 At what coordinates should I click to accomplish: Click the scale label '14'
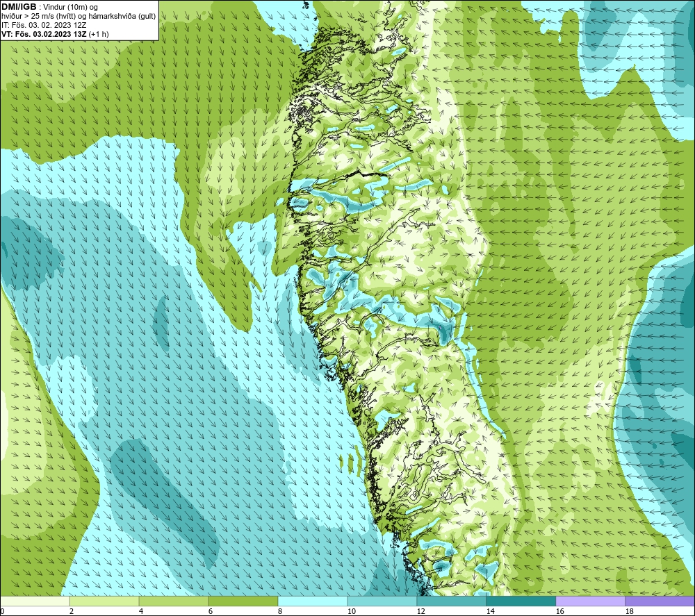coord(490,611)
